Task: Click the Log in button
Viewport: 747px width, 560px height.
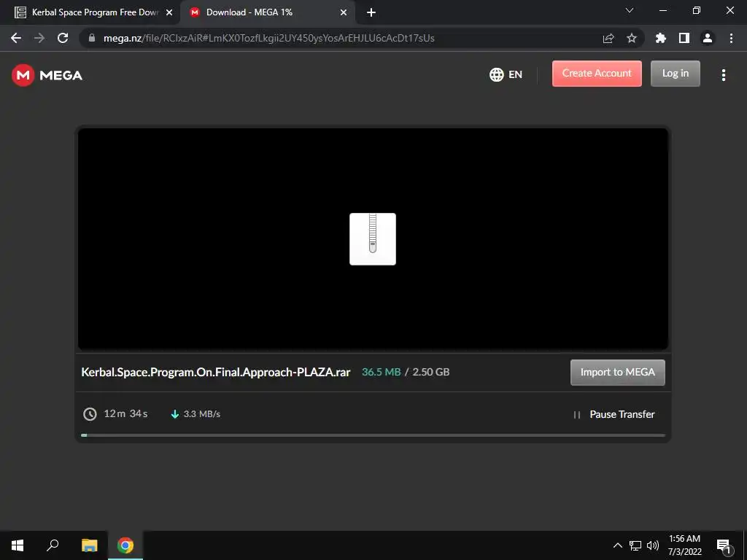Action: (x=675, y=74)
